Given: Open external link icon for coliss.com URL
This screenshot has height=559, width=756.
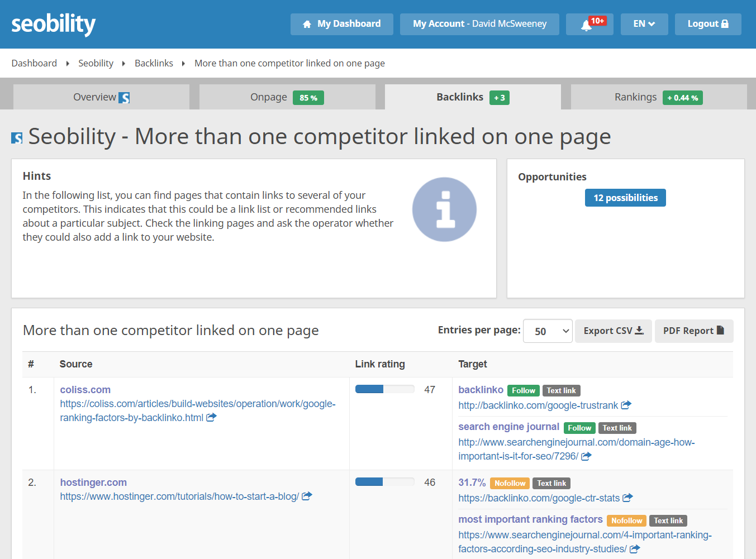Looking at the screenshot, I should point(211,418).
